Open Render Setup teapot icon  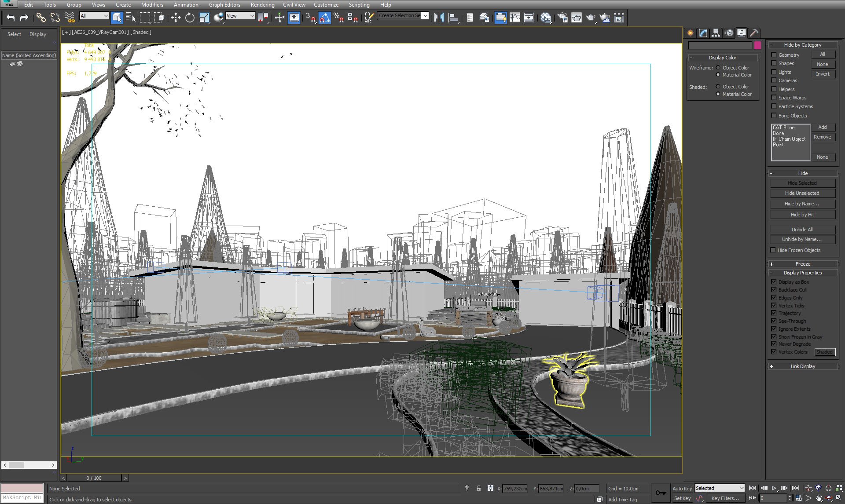(562, 18)
